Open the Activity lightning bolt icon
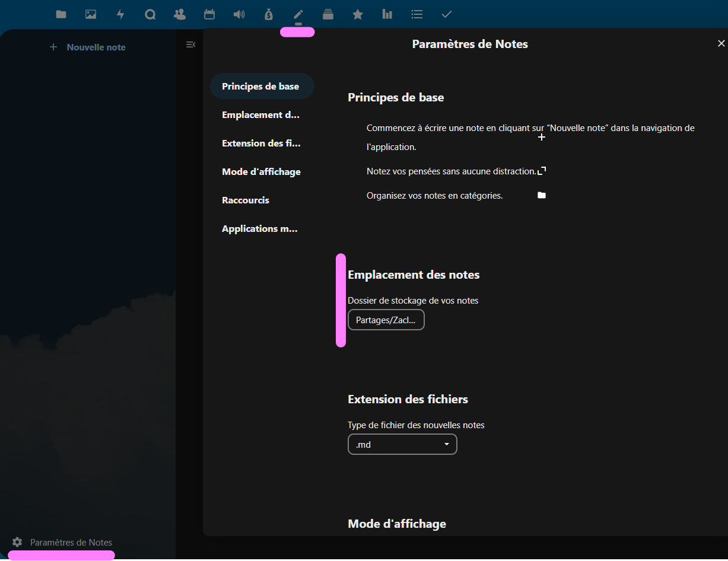This screenshot has height=561, width=728. pos(120,14)
